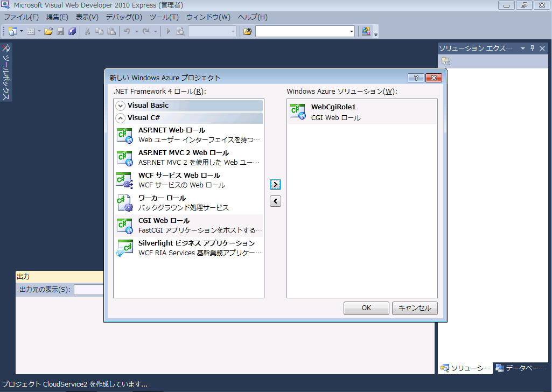Click the remove role left-arrow button
Image resolution: width=552 pixels, height=392 pixels.
275,201
